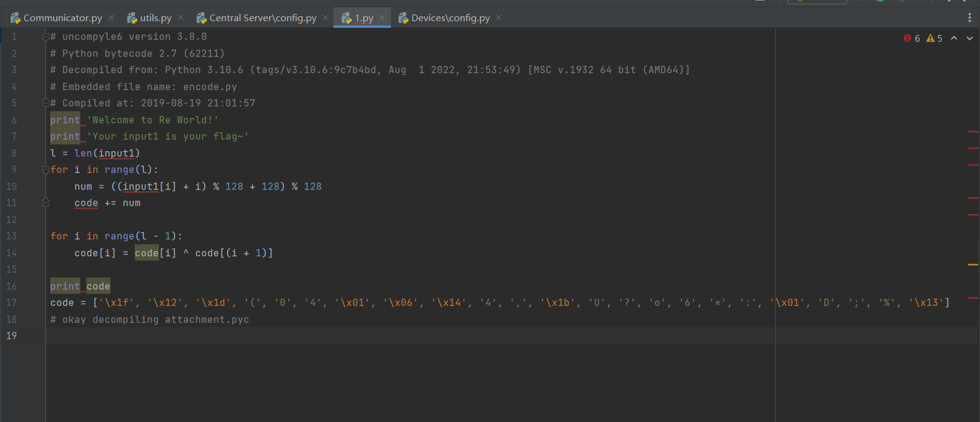Close the 1.py tab
Viewport: 980px width, 422px height.
(382, 18)
